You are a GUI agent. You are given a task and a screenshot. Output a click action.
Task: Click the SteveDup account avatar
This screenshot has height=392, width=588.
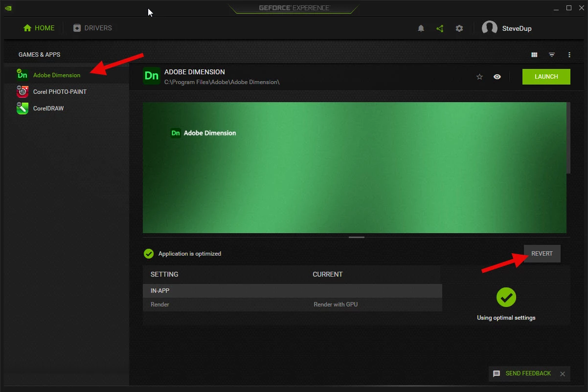click(490, 28)
